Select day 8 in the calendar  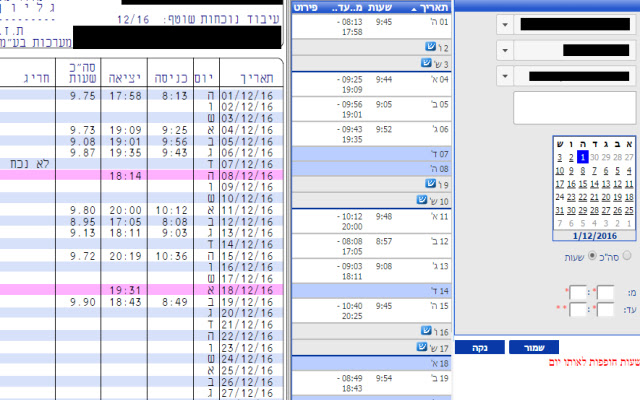click(x=583, y=171)
